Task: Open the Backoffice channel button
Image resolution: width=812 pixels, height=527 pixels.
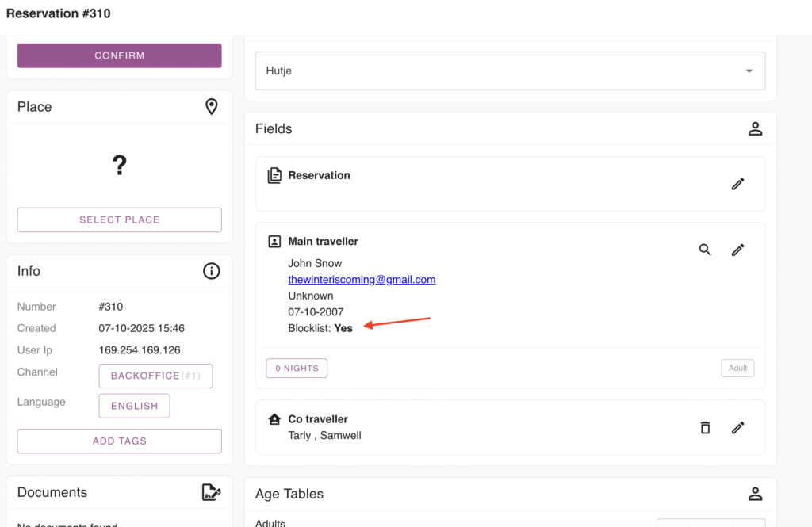Action: pos(155,376)
